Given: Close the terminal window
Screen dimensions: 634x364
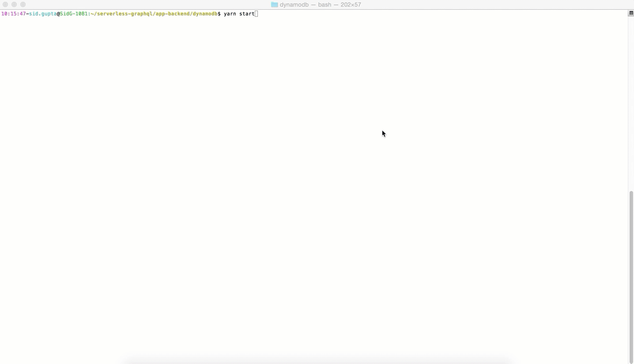Looking at the screenshot, I should pos(5,4).
